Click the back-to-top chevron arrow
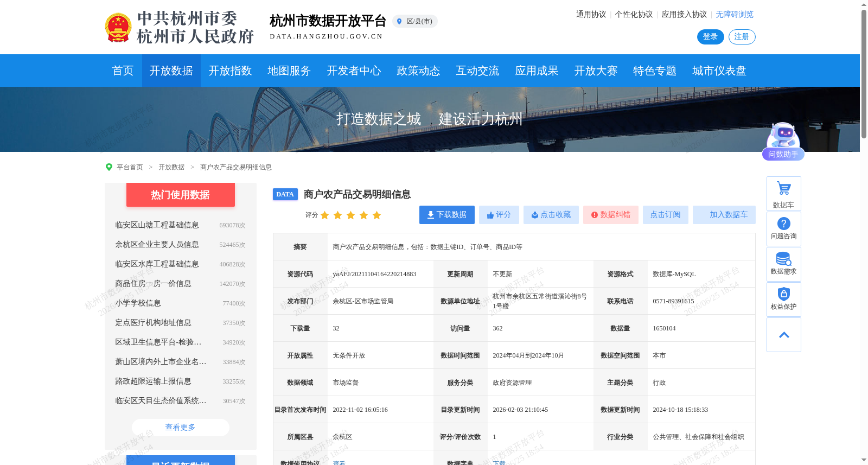868x465 pixels. tap(784, 335)
